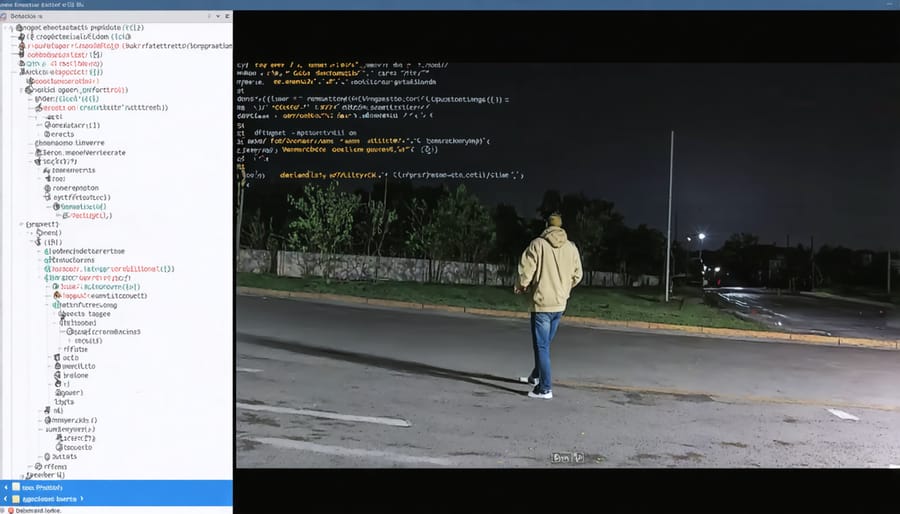
Task: Click the night street video frame with hooded person
Action: 567,265
